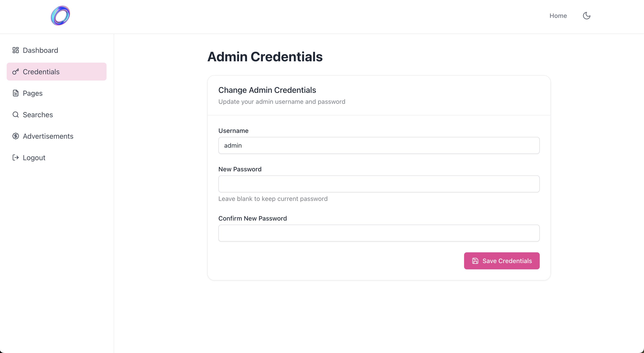Select the Credentials sidebar item
Image resolution: width=644 pixels, height=353 pixels.
pos(41,72)
